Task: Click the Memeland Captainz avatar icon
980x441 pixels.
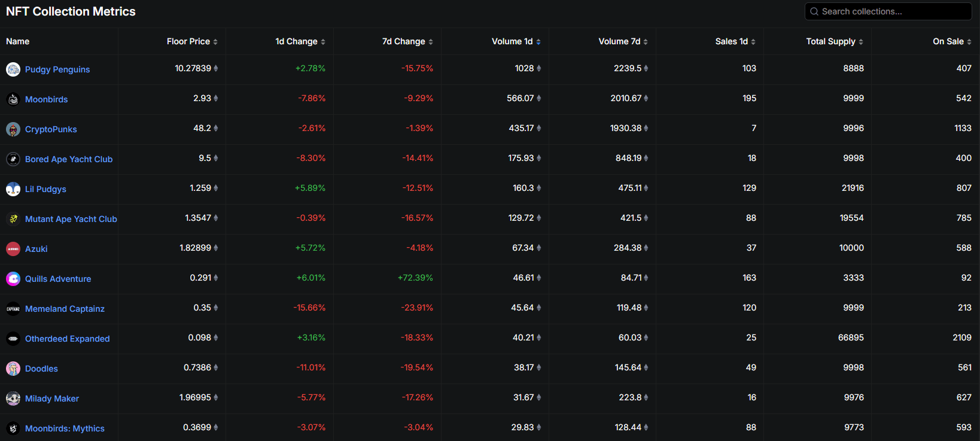Action: click(x=13, y=309)
